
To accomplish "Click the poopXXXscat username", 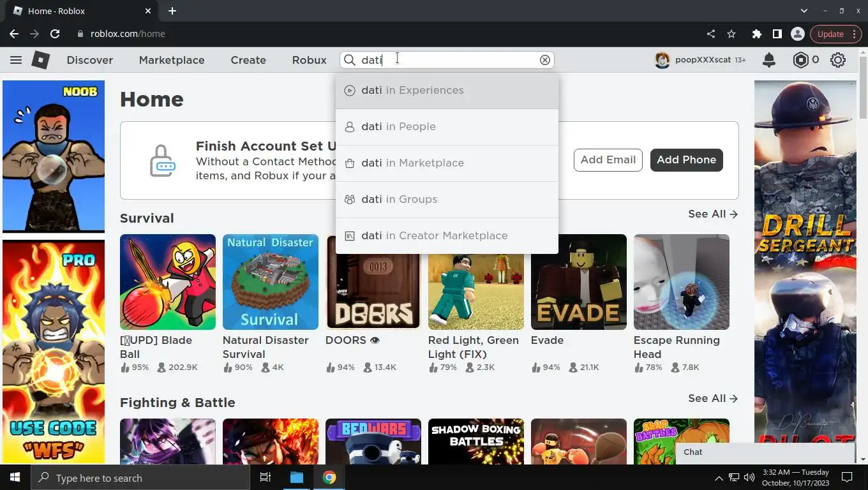I will pos(703,60).
